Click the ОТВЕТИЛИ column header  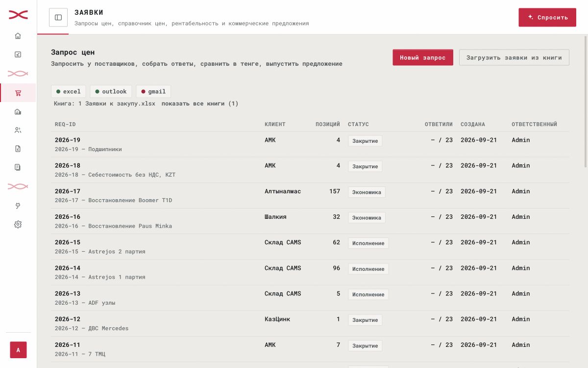click(439, 124)
